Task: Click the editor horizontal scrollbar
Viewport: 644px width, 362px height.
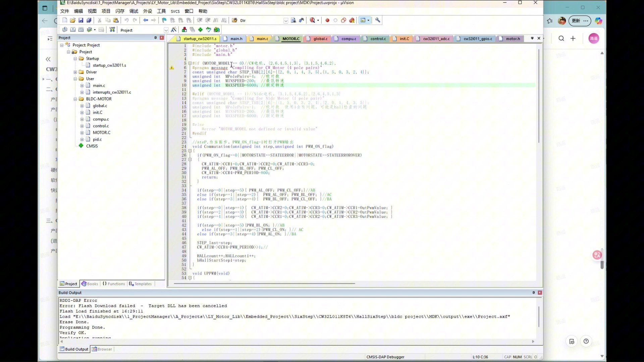Action: [264, 283]
